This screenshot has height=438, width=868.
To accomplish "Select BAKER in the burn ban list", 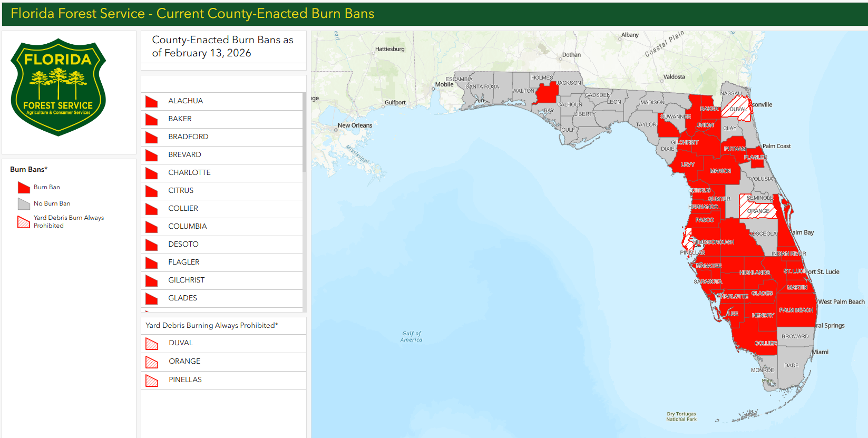I will pos(180,119).
